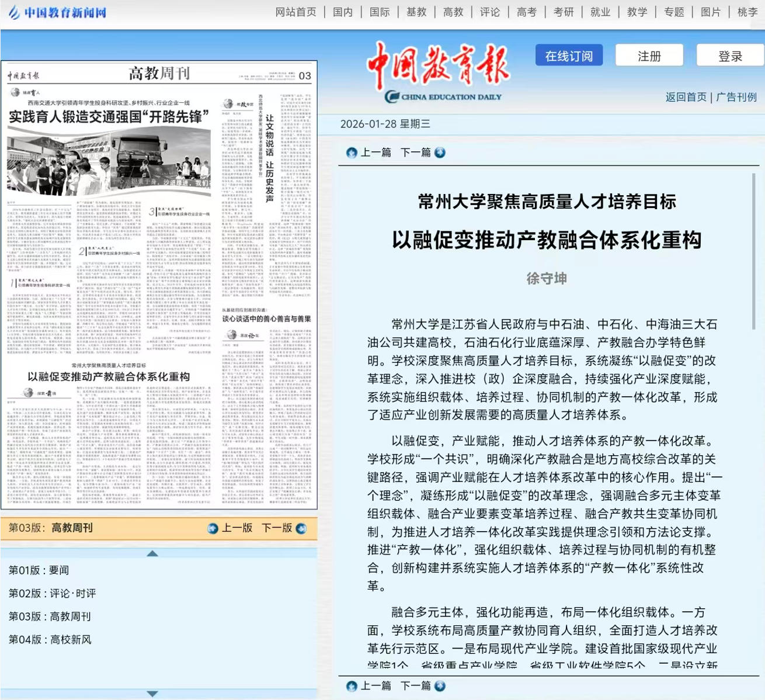
Task: Open the 第01版：要闻 page entry
Action: 39,570
